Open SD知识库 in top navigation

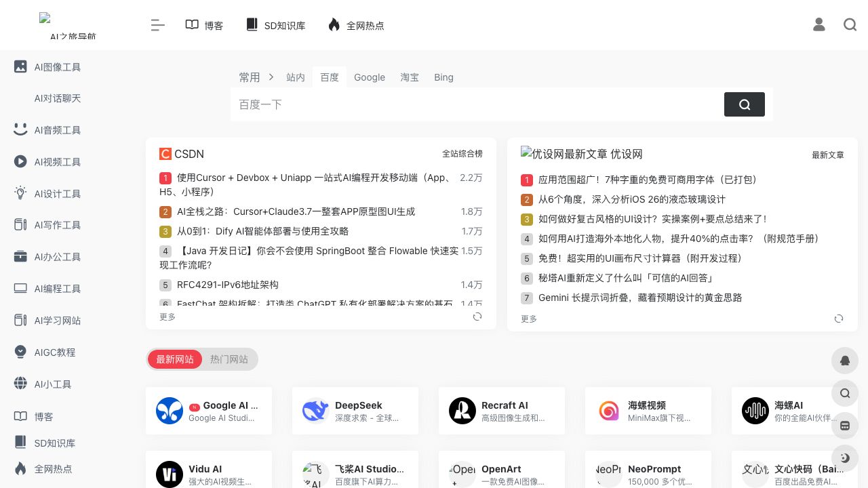click(x=275, y=25)
